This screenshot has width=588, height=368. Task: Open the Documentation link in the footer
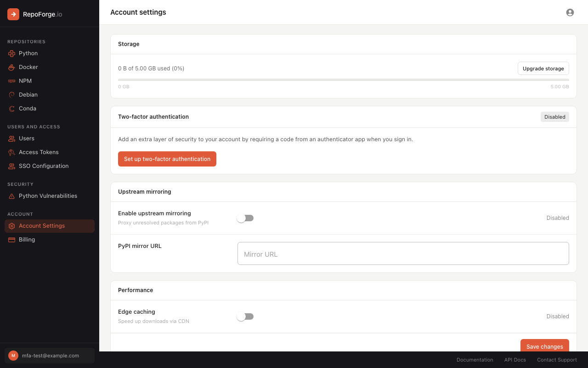475,360
